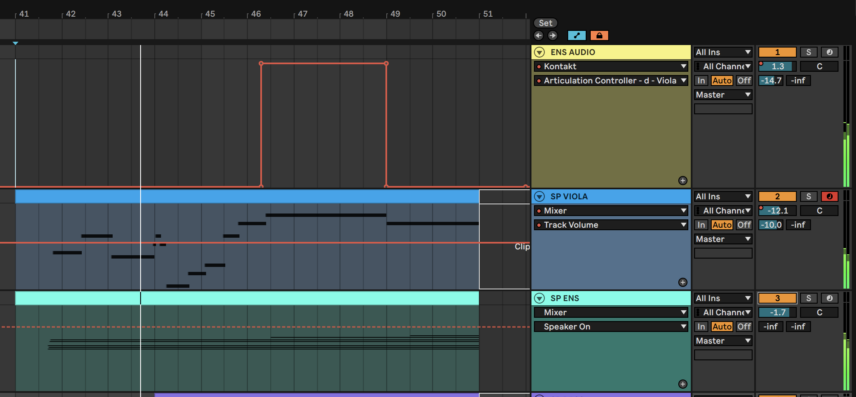Open Master output dropdown on SP ENS
Image resolution: width=856 pixels, height=397 pixels.
tap(723, 341)
